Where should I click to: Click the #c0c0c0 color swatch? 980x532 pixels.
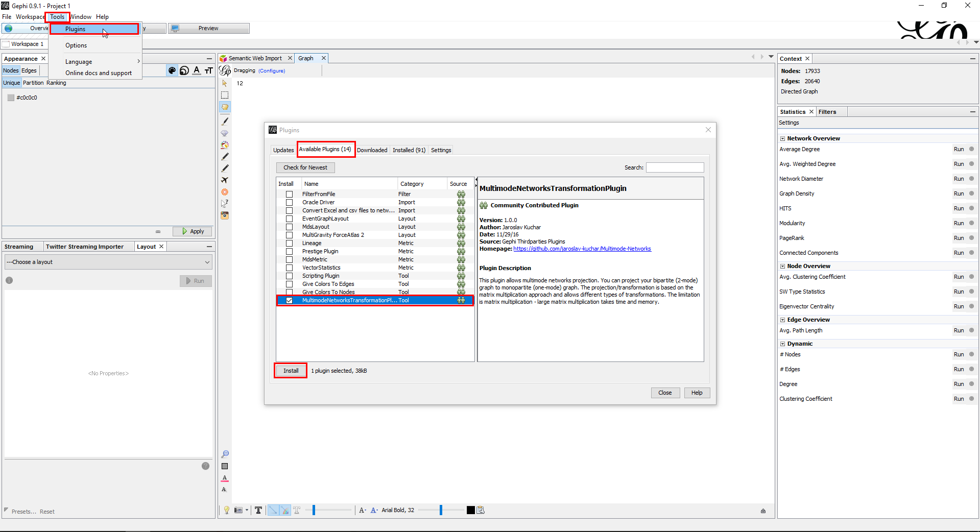[11, 98]
